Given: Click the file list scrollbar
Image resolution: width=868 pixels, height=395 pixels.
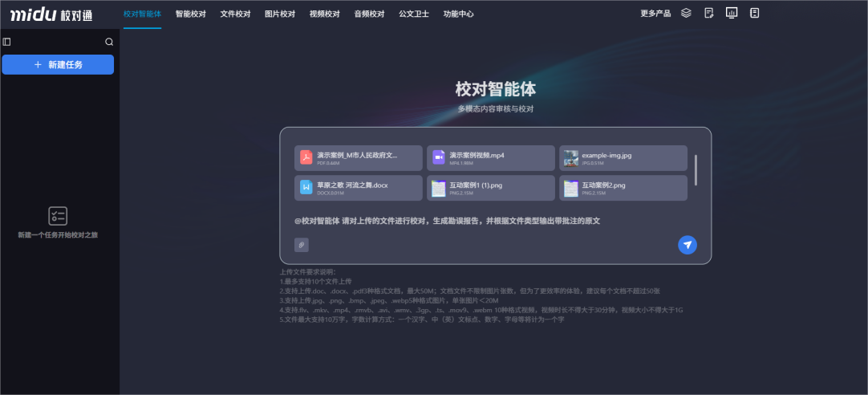Looking at the screenshot, I should coord(696,170).
